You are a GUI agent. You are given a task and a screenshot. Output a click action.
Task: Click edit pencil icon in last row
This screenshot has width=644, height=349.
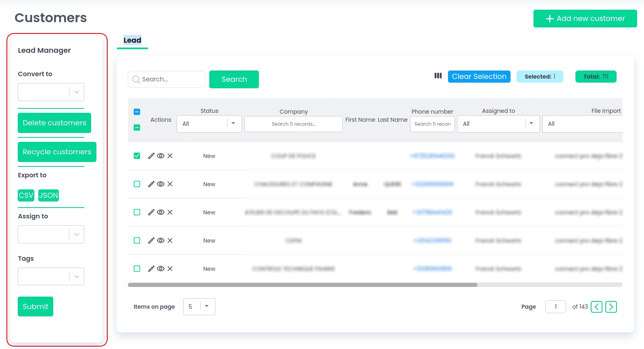151,269
